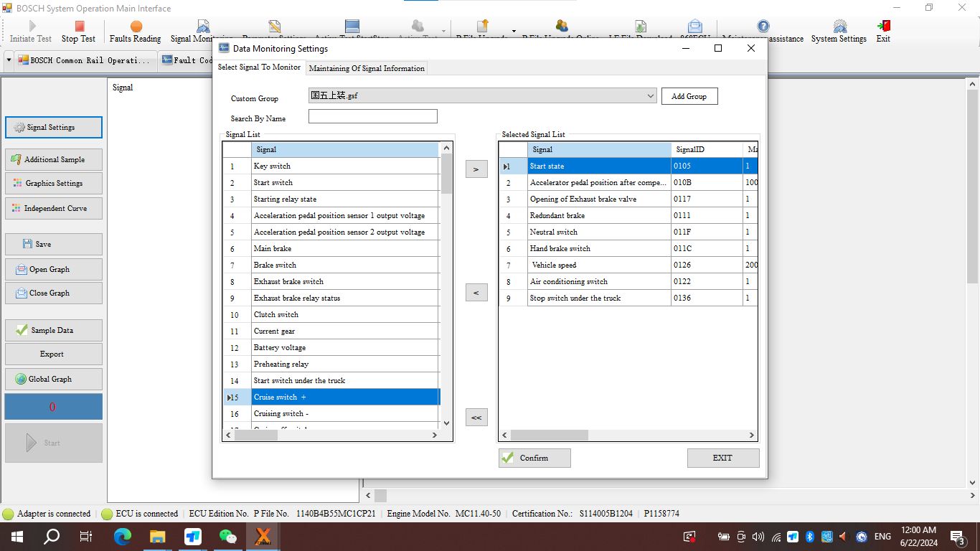Open Signal Settings in the left panel
The height and width of the screenshot is (551, 980).
coord(54,127)
